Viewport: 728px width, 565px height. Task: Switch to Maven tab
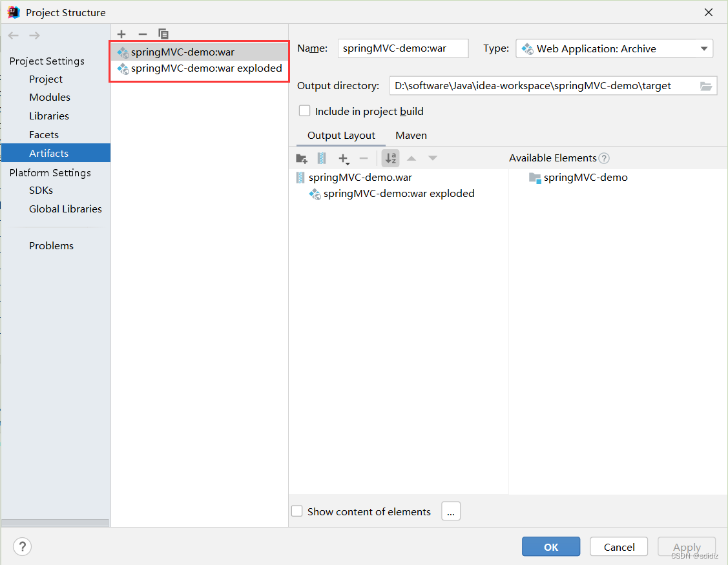click(411, 136)
